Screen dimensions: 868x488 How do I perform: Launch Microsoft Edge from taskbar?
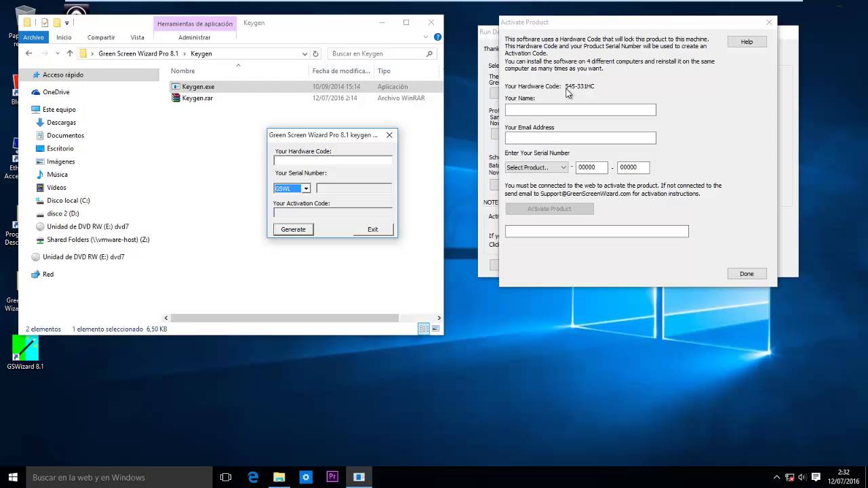coord(253,477)
